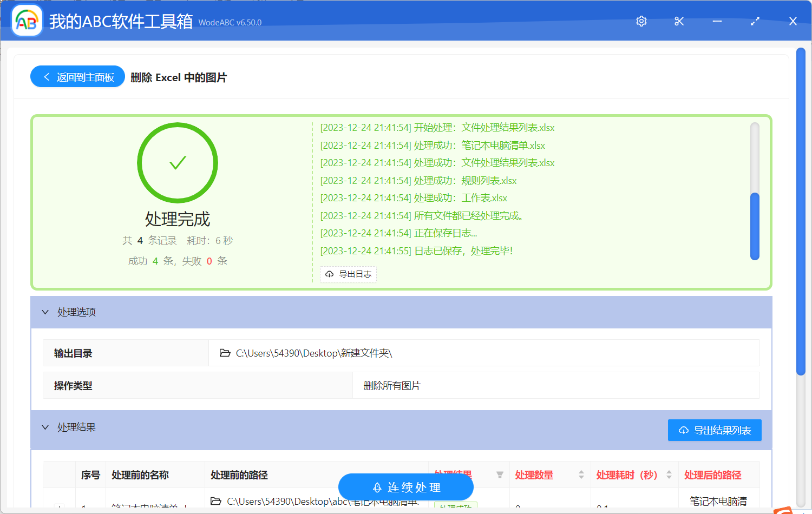This screenshot has height=514, width=812.
Task: Return to dashboard via 返回到主面板
Action: click(x=77, y=76)
